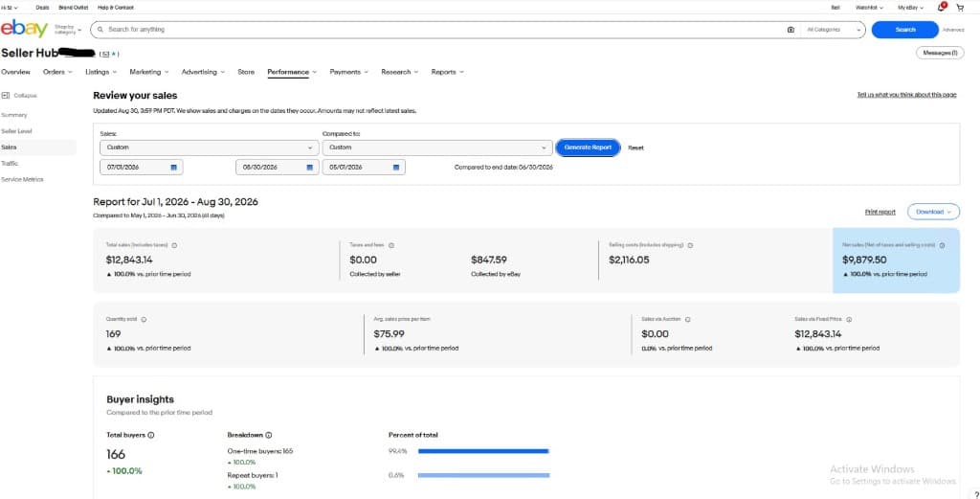The width and height of the screenshot is (980, 499).
Task: Click the camera image search icon
Action: (x=791, y=30)
